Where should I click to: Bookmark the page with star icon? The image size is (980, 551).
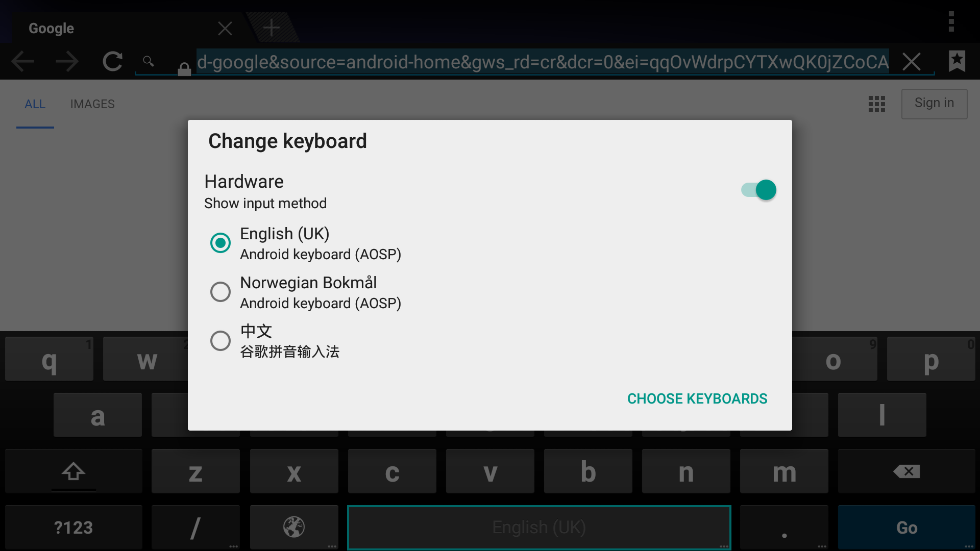click(x=957, y=61)
